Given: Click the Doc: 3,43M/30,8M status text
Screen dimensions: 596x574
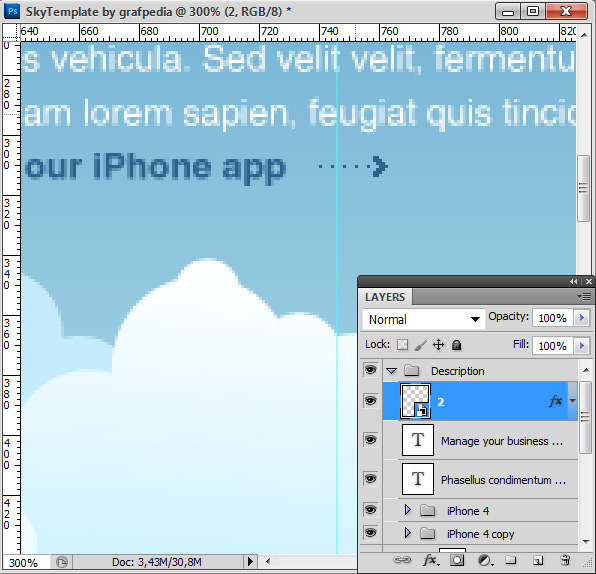Looking at the screenshot, I should click(156, 562).
